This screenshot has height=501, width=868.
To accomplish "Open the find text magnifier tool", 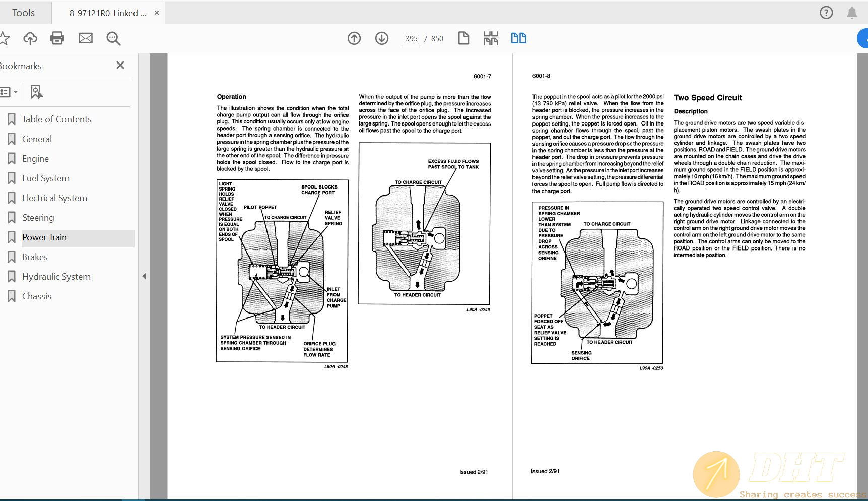I will pos(113,38).
